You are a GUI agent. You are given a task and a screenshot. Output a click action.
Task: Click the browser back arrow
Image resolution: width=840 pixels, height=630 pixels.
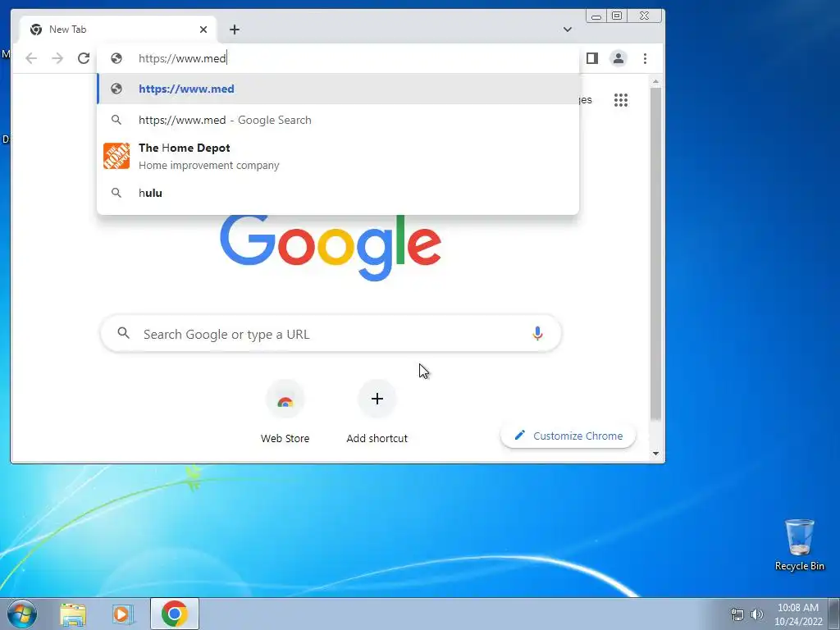(x=31, y=58)
